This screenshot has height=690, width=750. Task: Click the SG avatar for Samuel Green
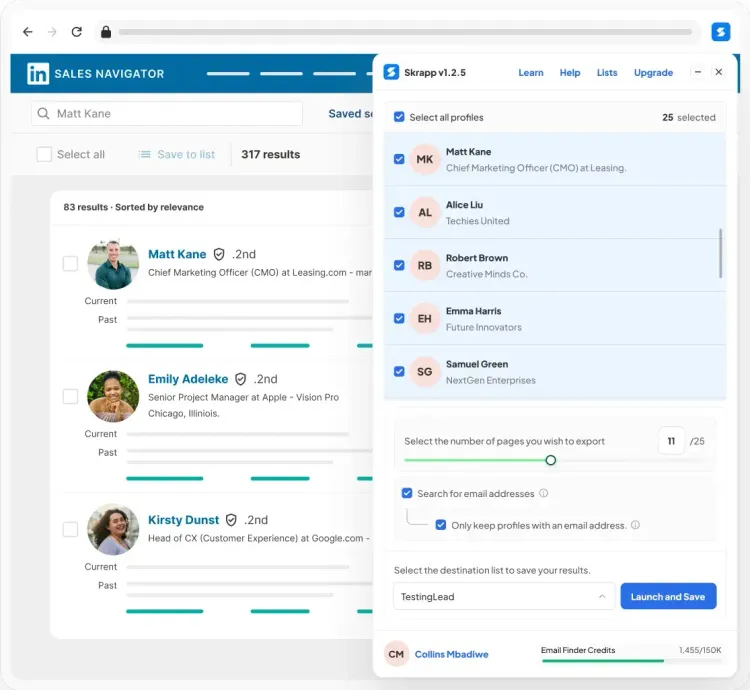pyautogui.click(x=425, y=372)
